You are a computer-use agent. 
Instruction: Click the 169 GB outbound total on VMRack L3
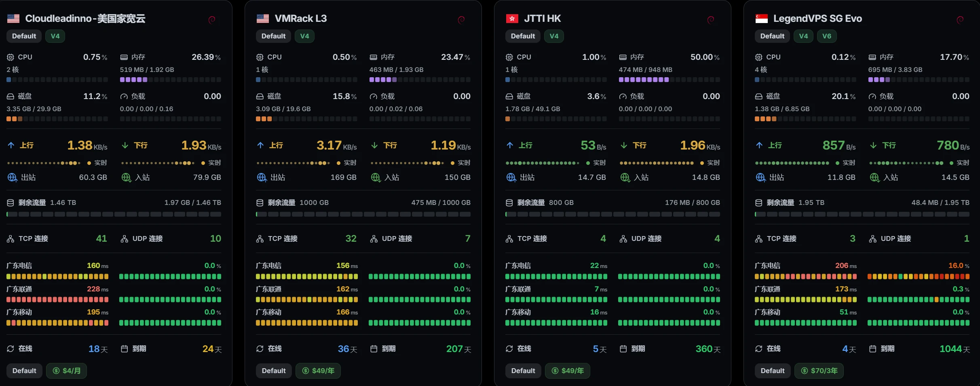(344, 177)
